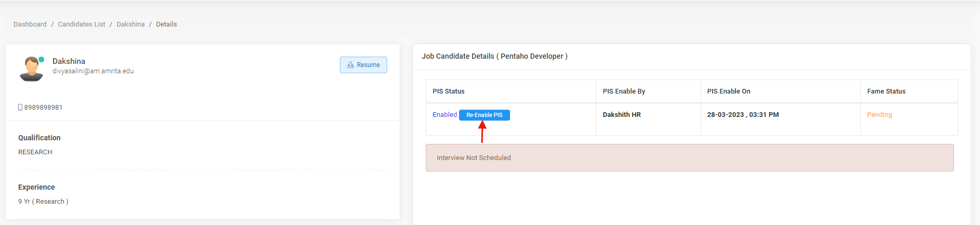Screen dimensions: 980x225
Task: Click the Pending fame status
Action: (x=879, y=115)
